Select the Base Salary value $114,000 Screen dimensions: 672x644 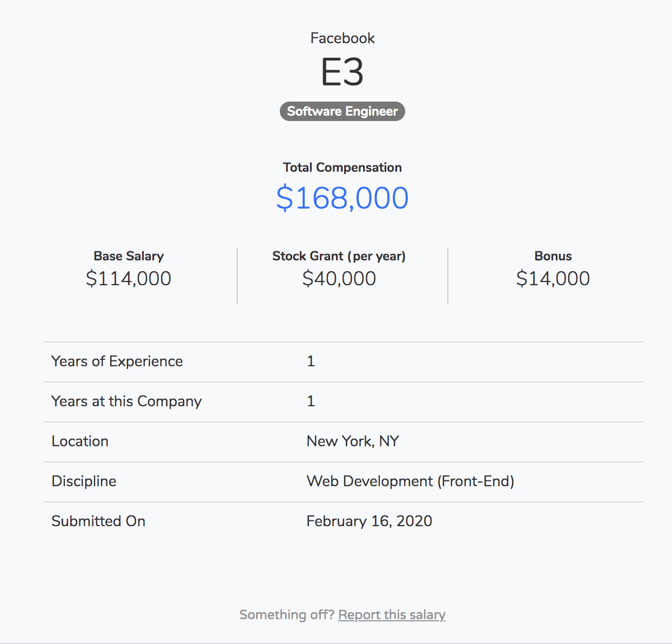pos(128,279)
